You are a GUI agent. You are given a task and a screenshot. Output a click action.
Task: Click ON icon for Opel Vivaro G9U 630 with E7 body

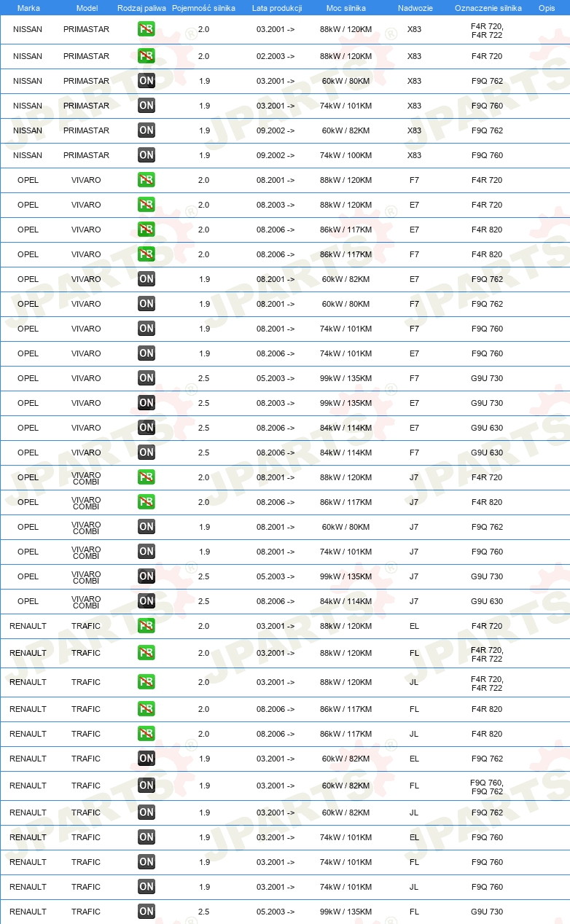[147, 428]
